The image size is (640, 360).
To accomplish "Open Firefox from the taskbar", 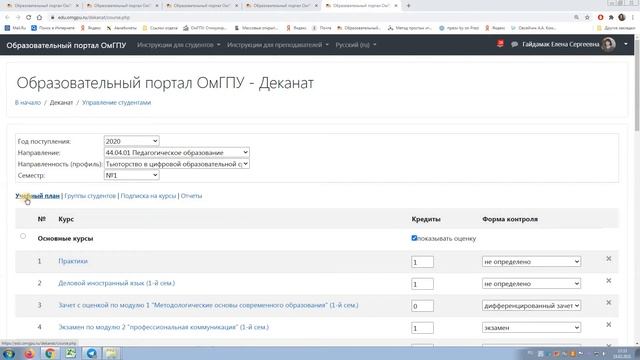I will point(29,353).
